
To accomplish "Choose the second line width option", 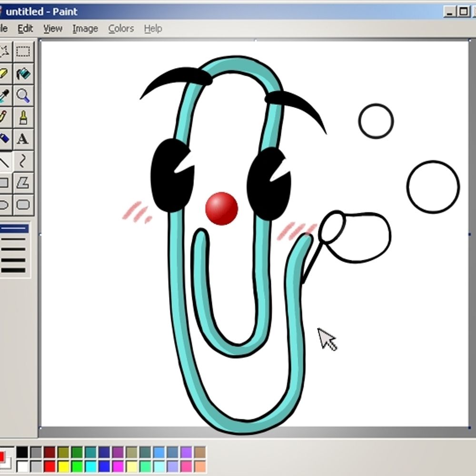I will click(13, 239).
